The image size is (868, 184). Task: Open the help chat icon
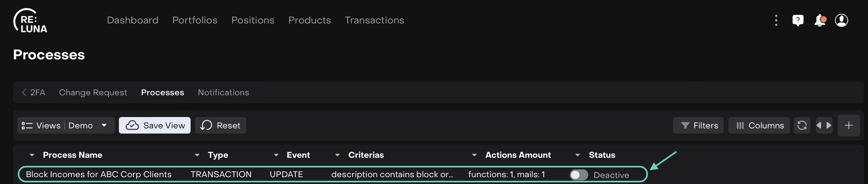pos(798,21)
